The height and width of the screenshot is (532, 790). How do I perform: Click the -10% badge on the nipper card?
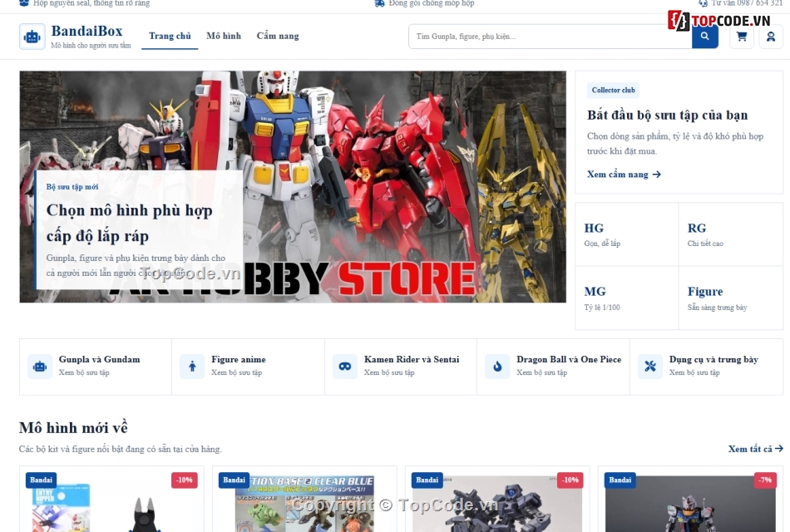185,480
